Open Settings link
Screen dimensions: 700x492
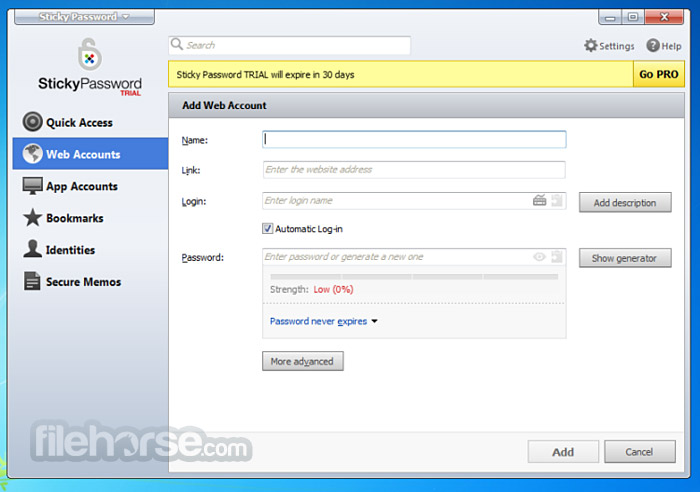609,46
